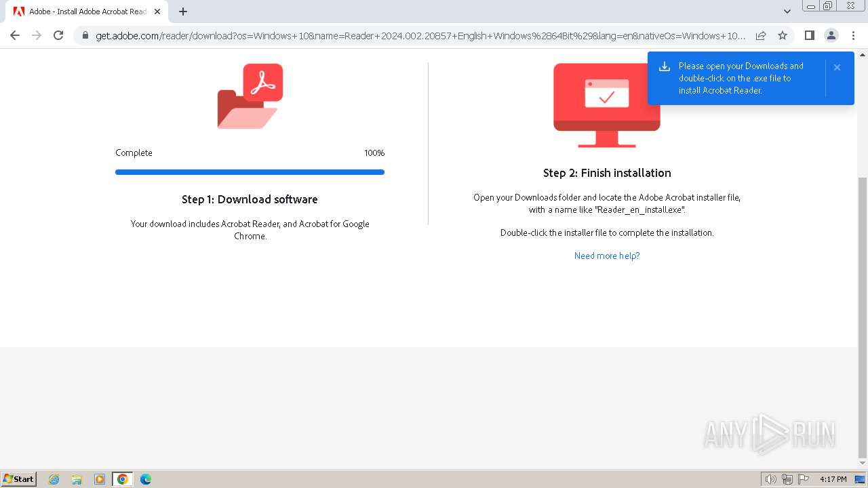Click the address bar URL
The width and height of the screenshot is (868, 488).
[420, 35]
